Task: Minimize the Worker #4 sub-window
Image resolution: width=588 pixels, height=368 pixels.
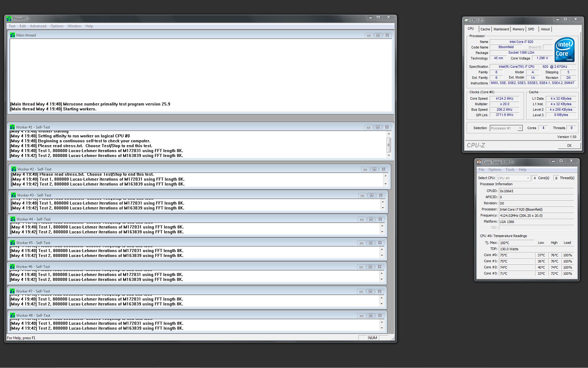Action: point(362,219)
